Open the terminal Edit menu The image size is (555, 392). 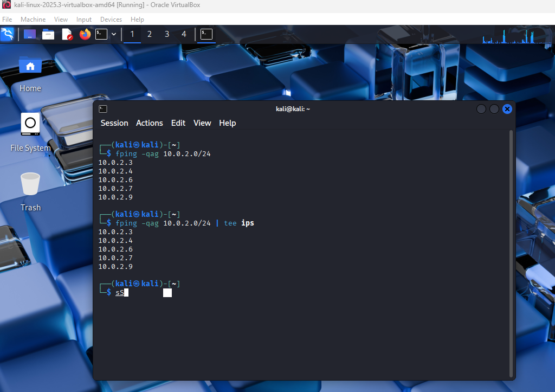pyautogui.click(x=178, y=123)
